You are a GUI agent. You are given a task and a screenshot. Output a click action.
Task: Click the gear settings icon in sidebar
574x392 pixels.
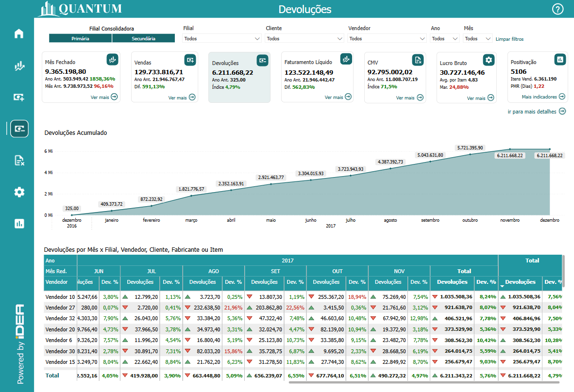click(19, 192)
